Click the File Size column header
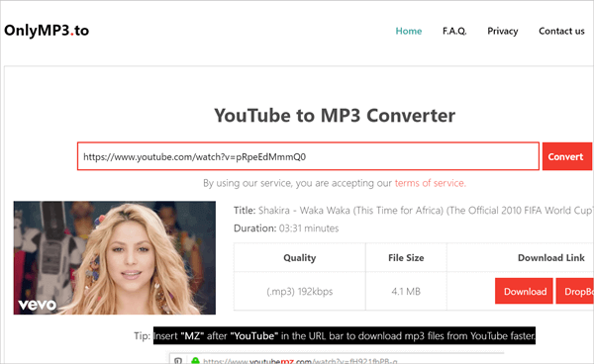594x364 pixels. pyautogui.click(x=406, y=258)
